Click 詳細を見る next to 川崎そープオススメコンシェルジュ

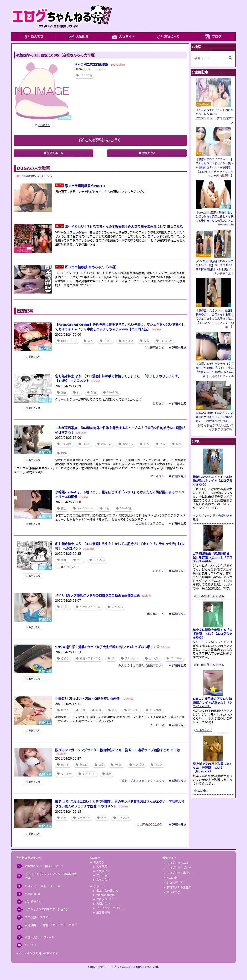tap(177, 781)
